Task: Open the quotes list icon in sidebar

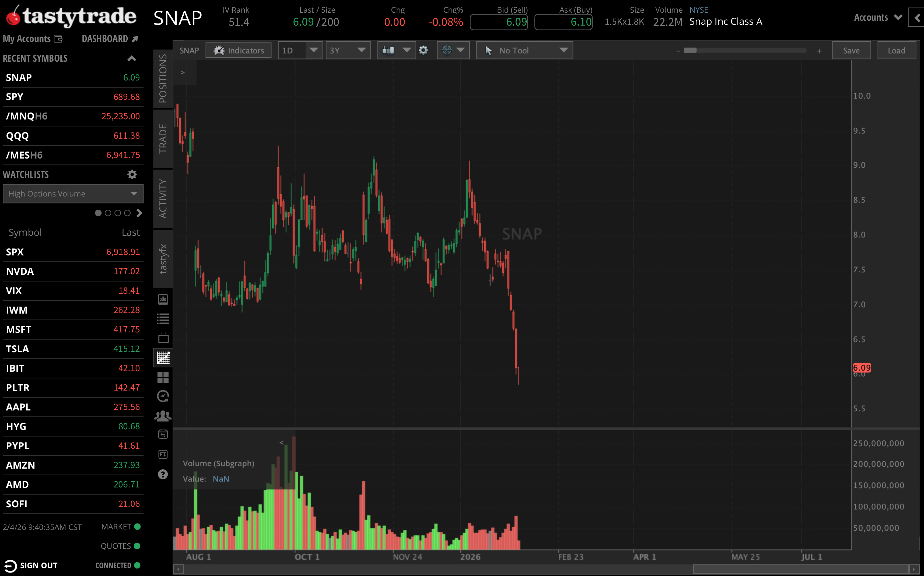Action: (163, 319)
